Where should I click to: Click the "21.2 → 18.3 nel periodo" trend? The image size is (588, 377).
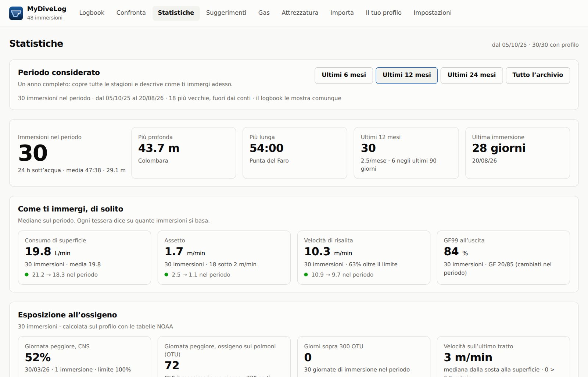[65, 275]
